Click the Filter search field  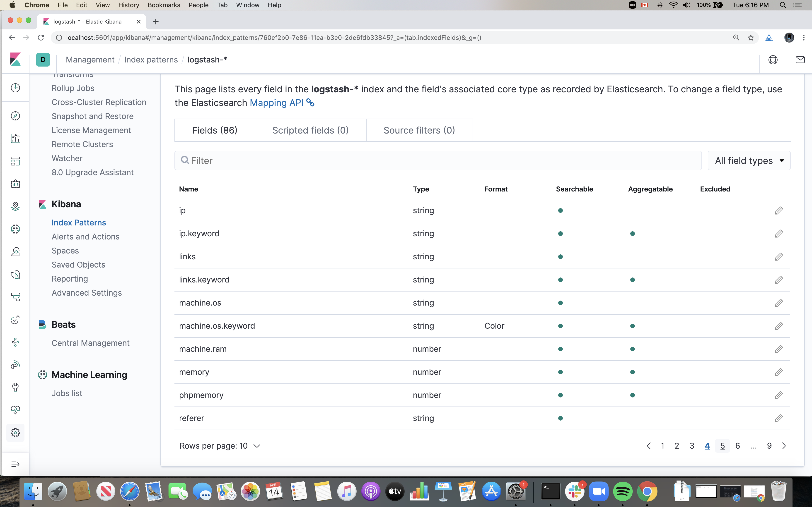(438, 161)
